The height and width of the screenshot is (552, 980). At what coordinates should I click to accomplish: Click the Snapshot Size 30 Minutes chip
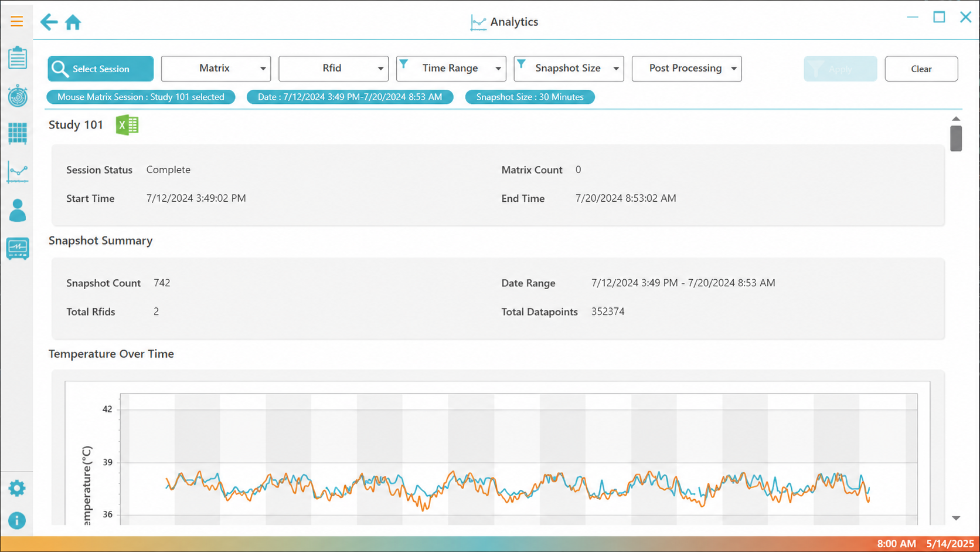530,97
